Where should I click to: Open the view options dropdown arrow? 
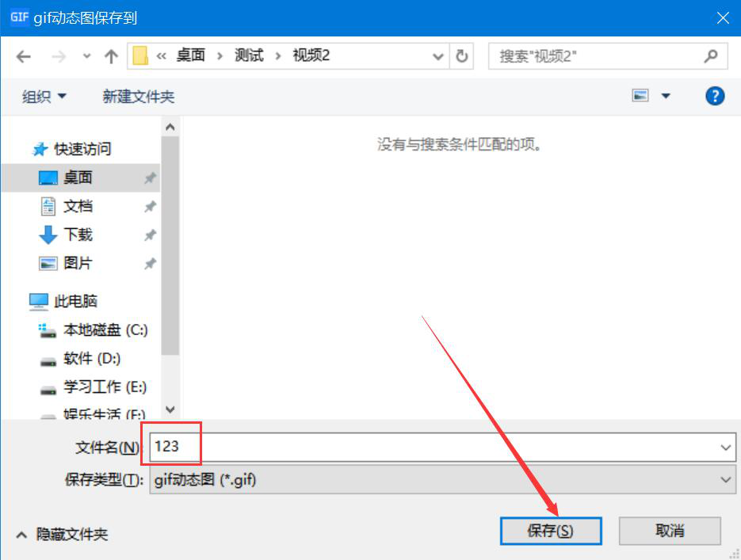click(666, 97)
